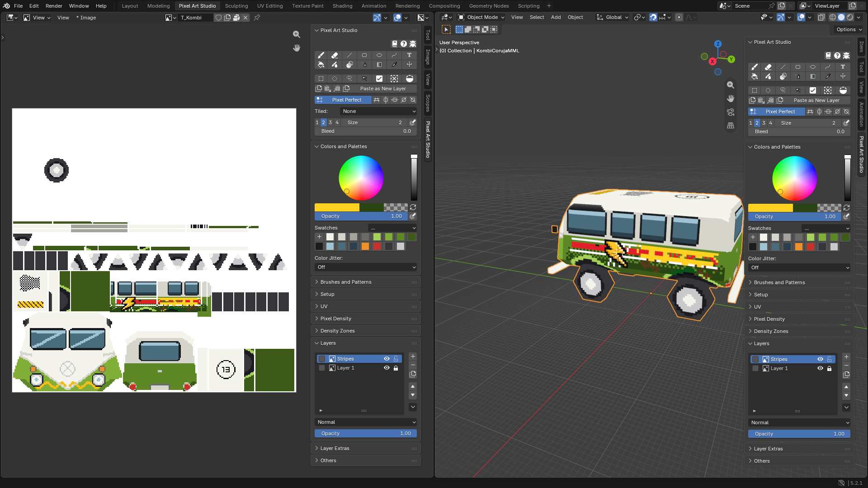Toggle visibility of Layer 1 in the 3D viewport panel
The width and height of the screenshot is (868, 488).
820,368
